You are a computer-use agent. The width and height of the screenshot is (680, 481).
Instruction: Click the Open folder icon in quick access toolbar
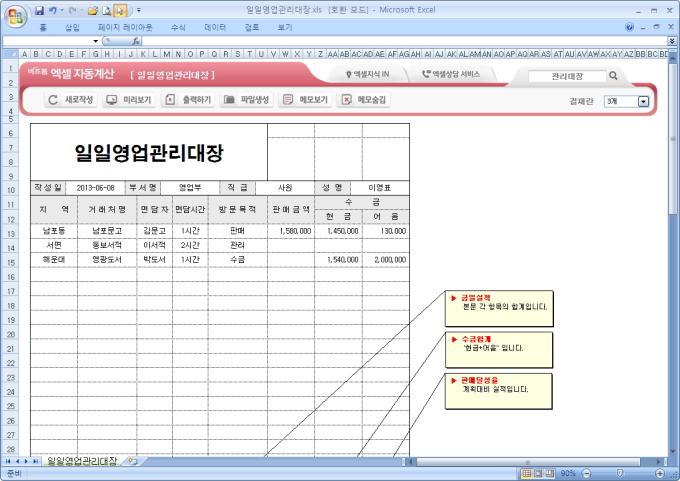(x=92, y=10)
